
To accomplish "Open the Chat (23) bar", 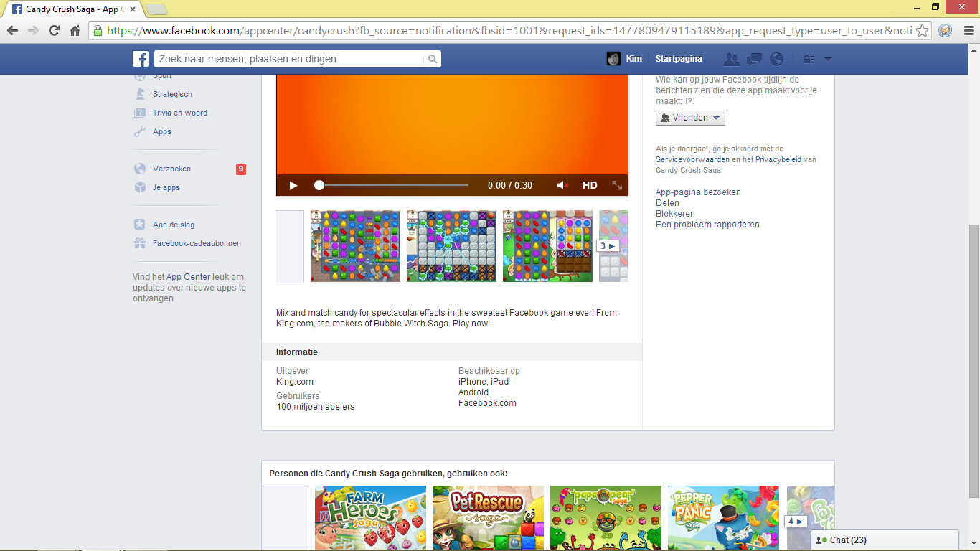I will pyautogui.click(x=885, y=540).
